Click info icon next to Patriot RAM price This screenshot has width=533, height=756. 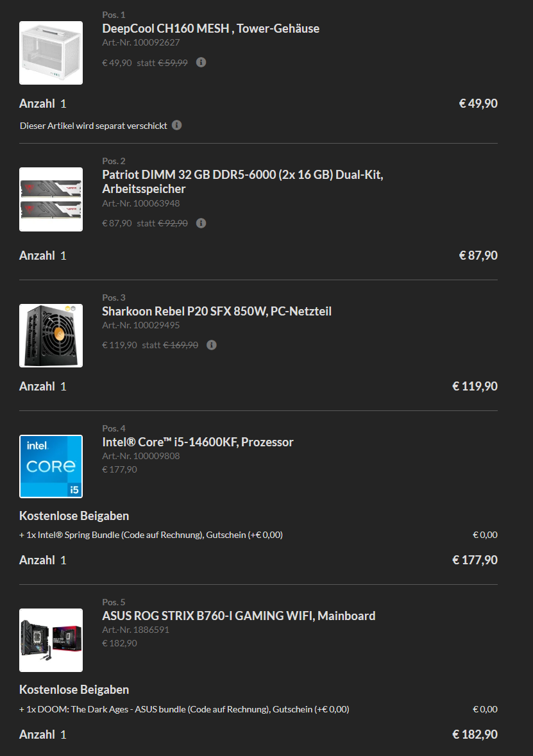point(201,223)
